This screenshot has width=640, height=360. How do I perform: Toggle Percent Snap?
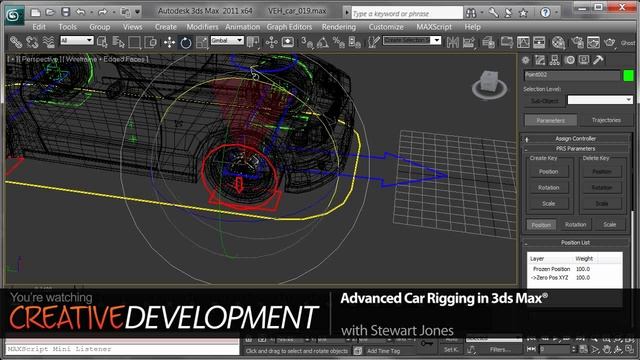tap(338, 42)
